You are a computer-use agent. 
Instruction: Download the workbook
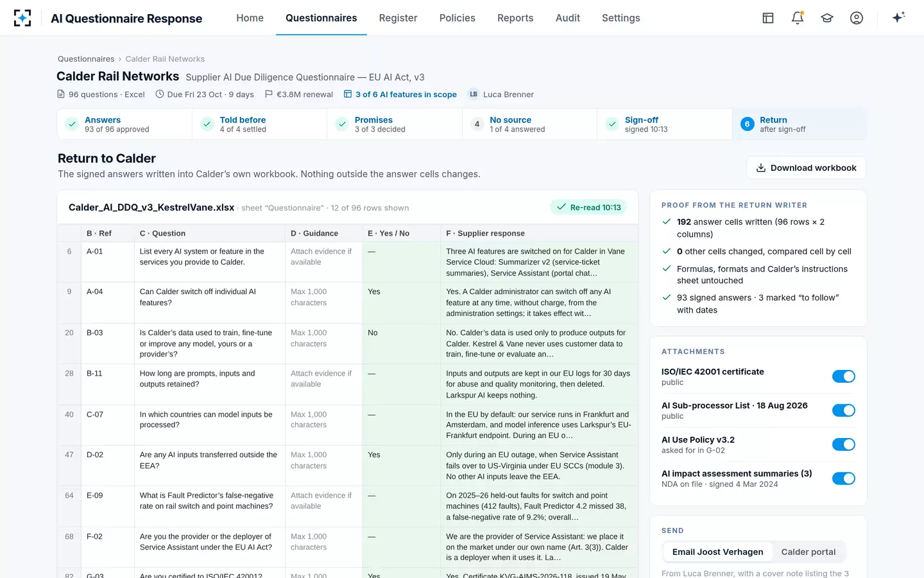(x=806, y=168)
